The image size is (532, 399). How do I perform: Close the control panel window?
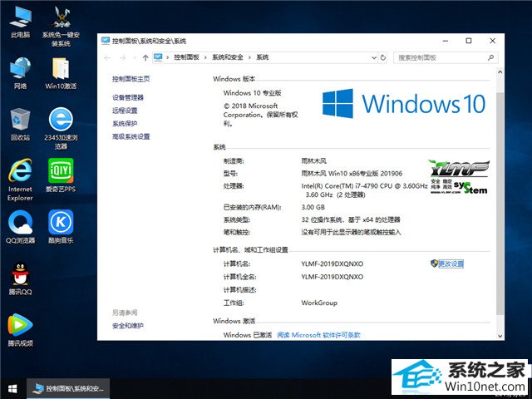492,41
